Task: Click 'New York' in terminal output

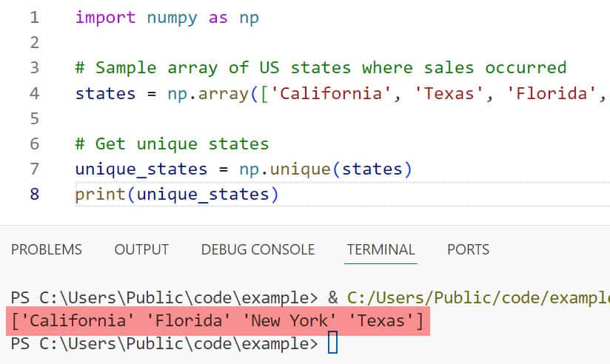Action: [289, 321]
